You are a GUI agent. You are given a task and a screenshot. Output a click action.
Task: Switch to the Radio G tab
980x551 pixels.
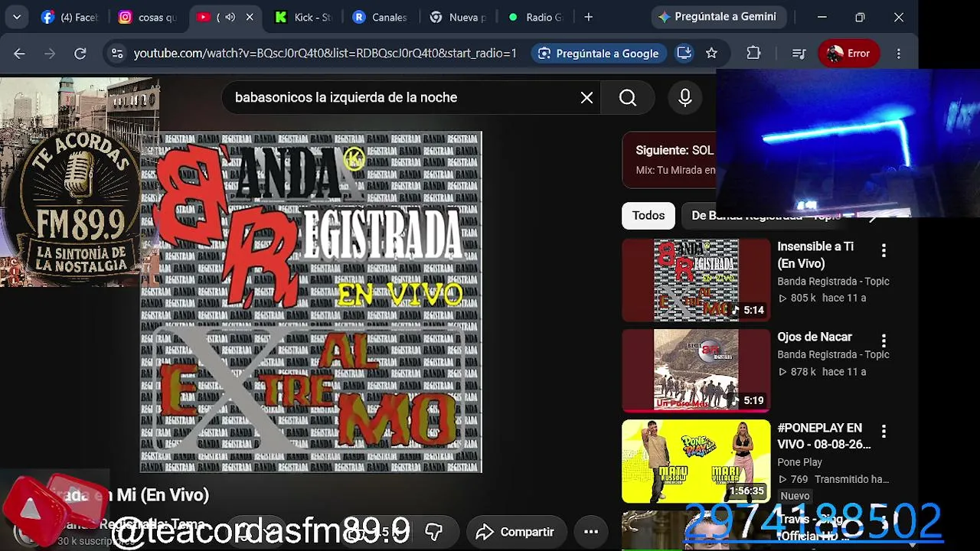click(536, 17)
